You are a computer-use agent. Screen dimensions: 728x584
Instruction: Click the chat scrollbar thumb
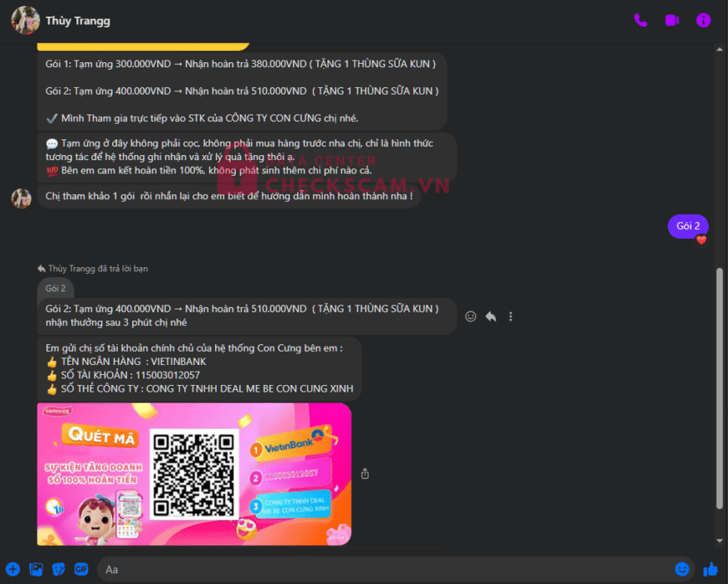pos(719,388)
